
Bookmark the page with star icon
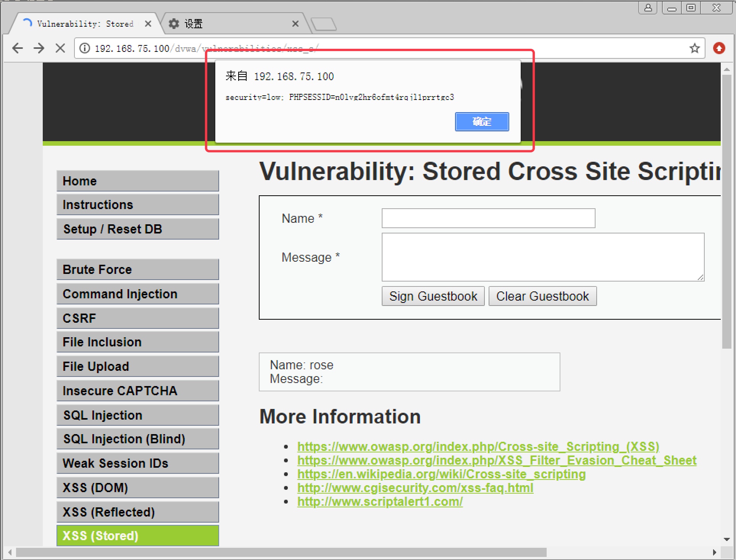tap(694, 48)
